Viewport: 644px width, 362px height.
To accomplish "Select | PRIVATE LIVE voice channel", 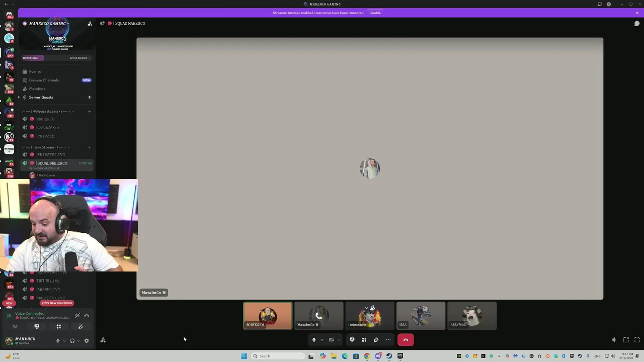I will (x=57, y=155).
